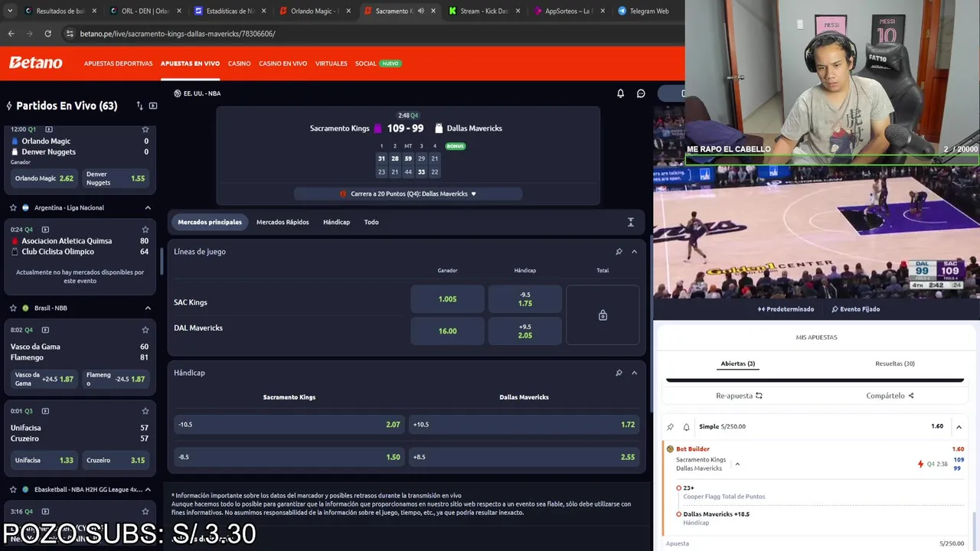Screen dimensions: 980x551
Task: Collapse the Argentina - Liga Nacional section
Action: [148, 207]
